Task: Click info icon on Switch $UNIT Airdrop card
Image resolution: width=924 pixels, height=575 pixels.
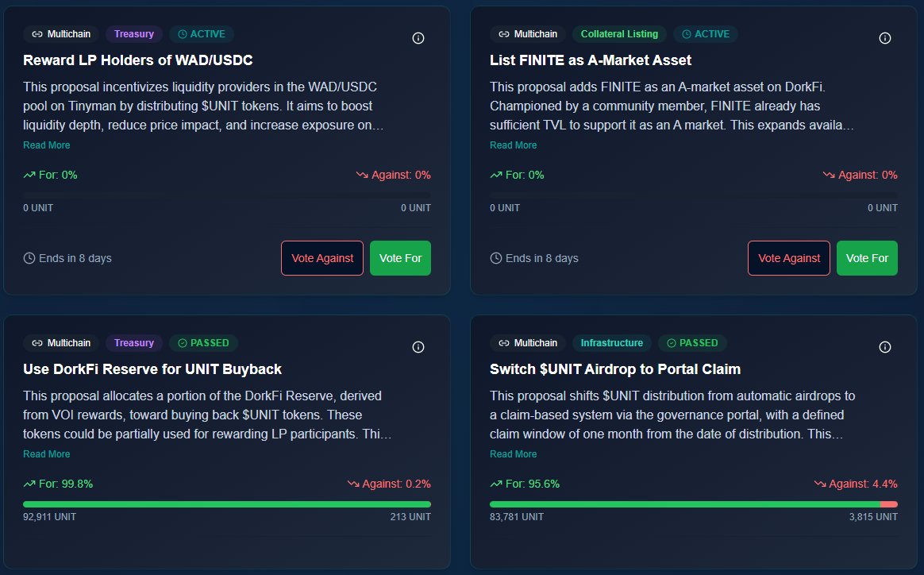Action: click(x=885, y=347)
